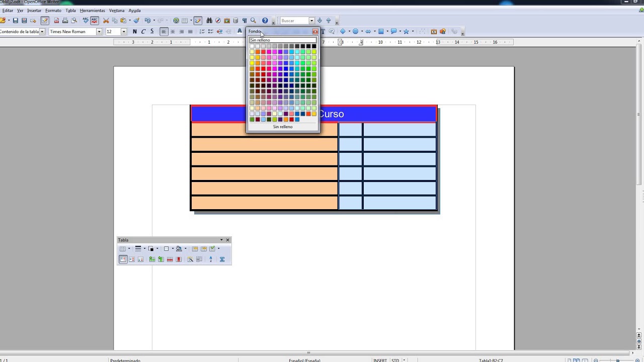This screenshot has width=644, height=362.
Task: Toggle Edit file mode icon
Action: click(x=45, y=21)
